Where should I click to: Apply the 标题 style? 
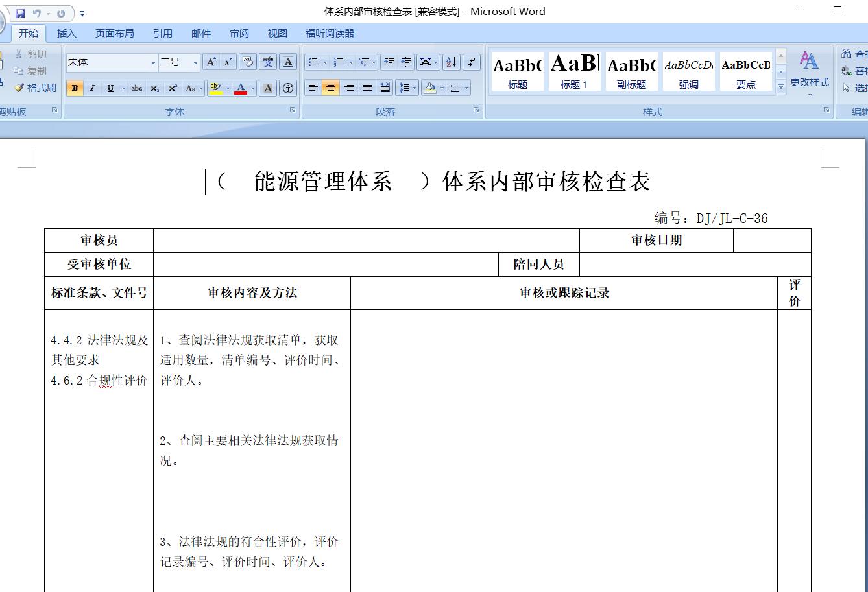pyautogui.click(x=518, y=71)
